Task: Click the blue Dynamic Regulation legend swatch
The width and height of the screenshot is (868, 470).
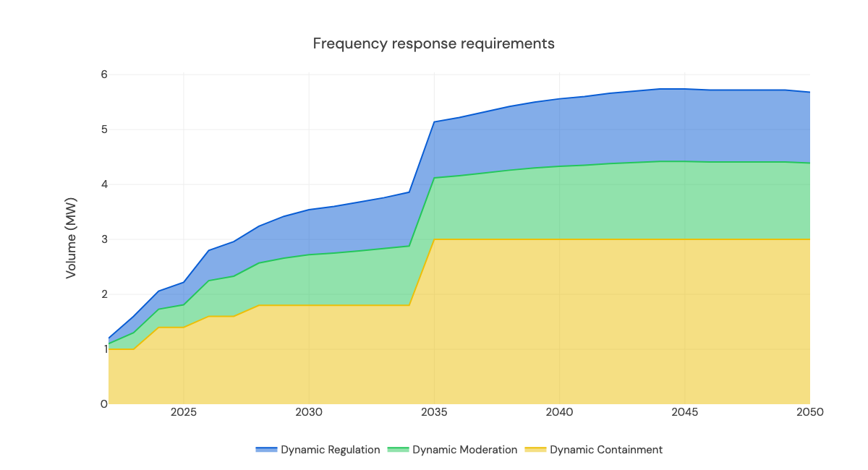Action: pyautogui.click(x=266, y=449)
